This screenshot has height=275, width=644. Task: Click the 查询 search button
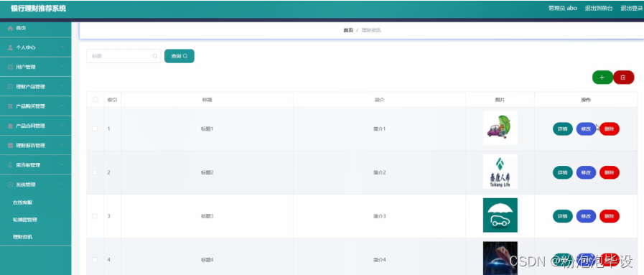179,56
